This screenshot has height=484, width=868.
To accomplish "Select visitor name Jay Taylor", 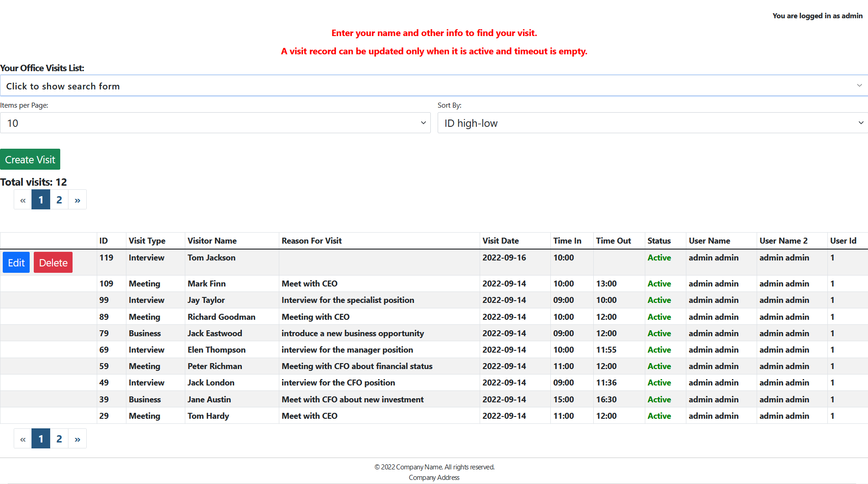I will point(206,300).
